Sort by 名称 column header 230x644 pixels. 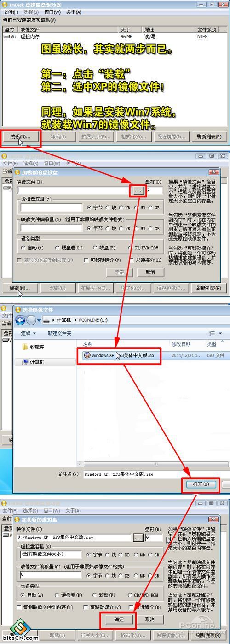[88, 344]
